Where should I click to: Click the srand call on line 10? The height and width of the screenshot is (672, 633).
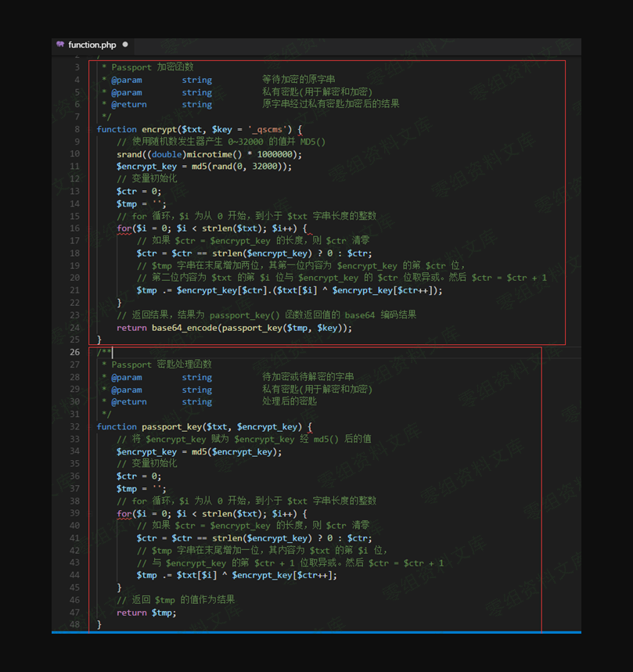129,154
